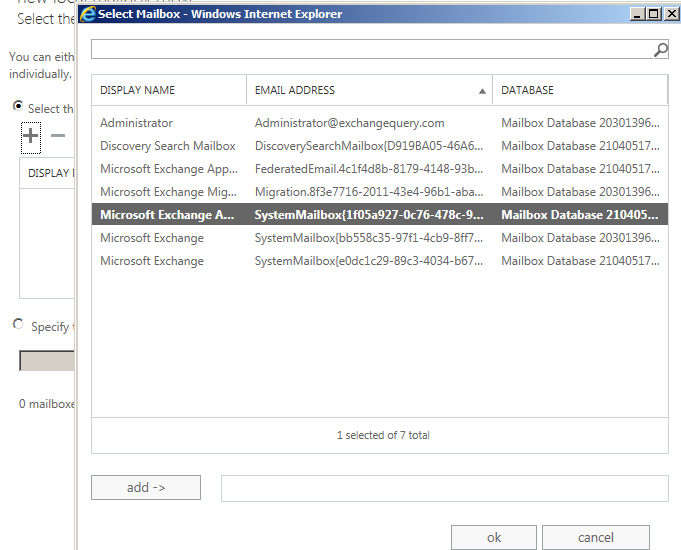Choose the 'Specify' radio button option
681x550 pixels.
coord(18,325)
